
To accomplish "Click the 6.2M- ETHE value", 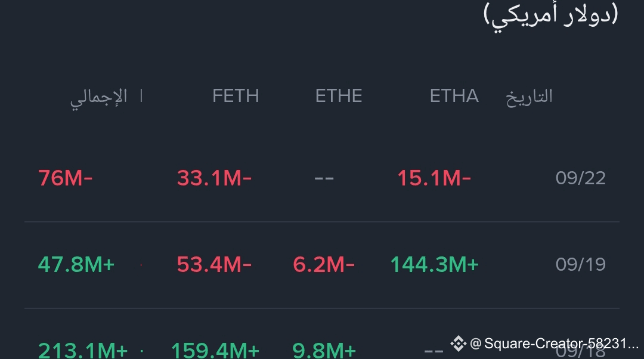I will pyautogui.click(x=324, y=265).
